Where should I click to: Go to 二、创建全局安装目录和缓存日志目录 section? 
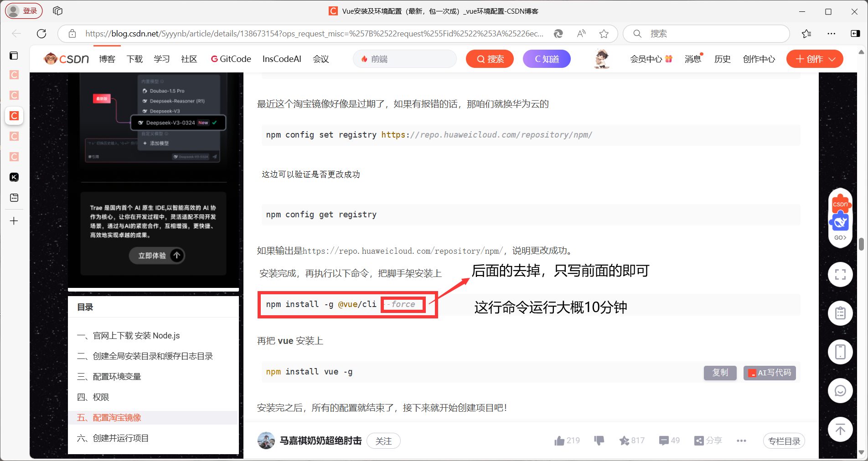point(145,356)
